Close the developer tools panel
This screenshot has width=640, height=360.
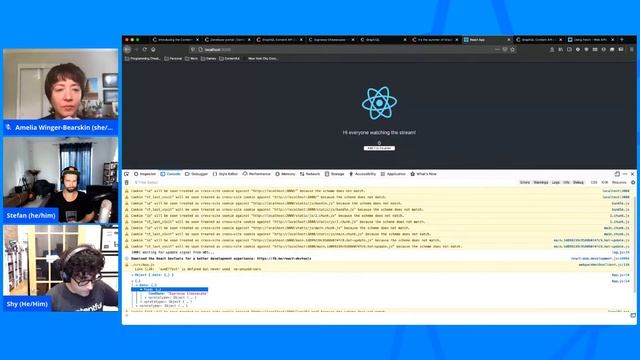(x=632, y=174)
